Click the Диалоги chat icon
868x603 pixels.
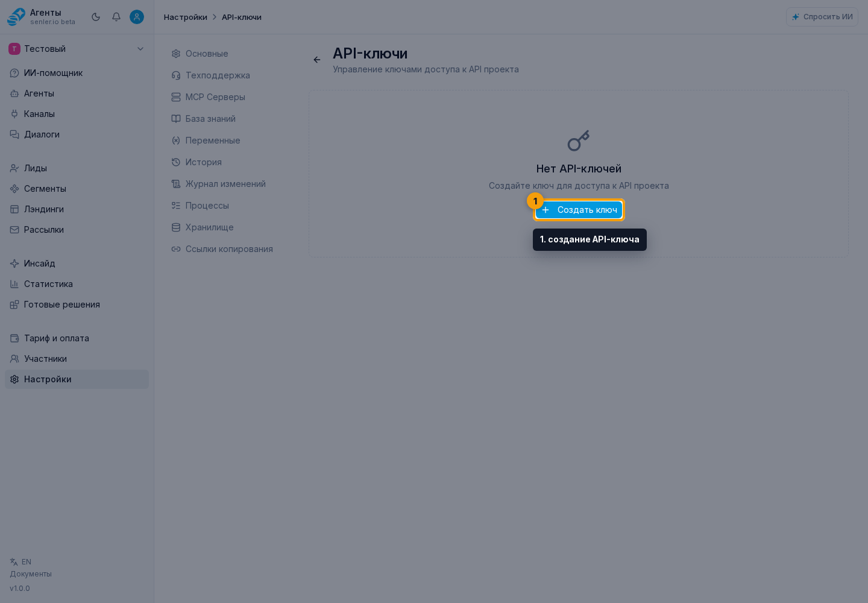click(x=14, y=134)
